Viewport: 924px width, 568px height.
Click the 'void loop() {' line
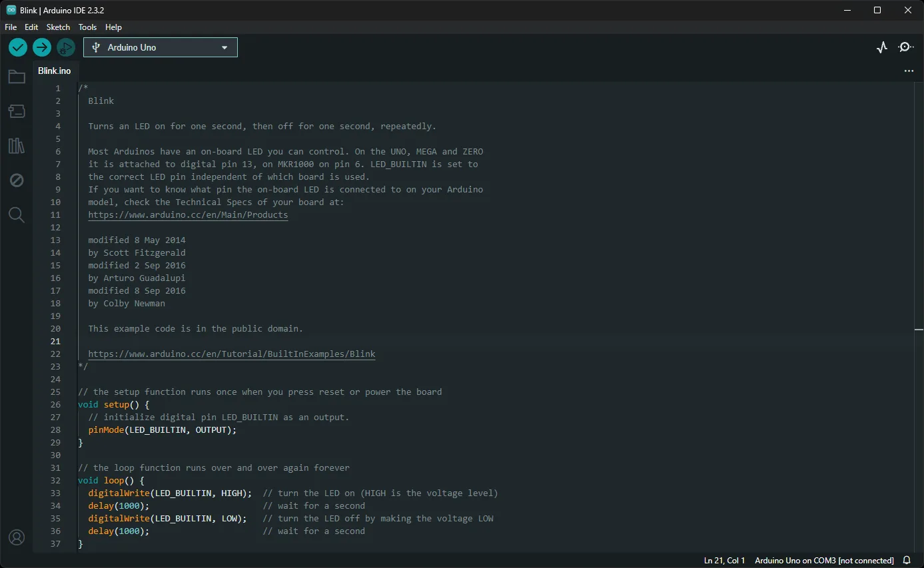coord(111,481)
